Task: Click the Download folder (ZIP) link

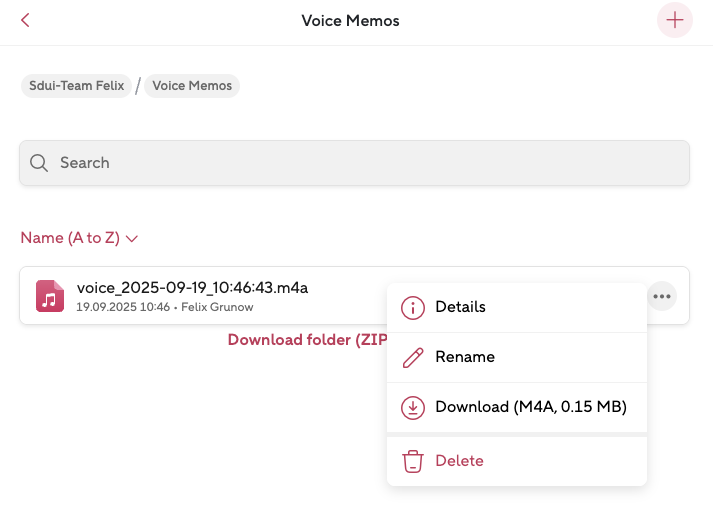Action: pyautogui.click(x=305, y=340)
